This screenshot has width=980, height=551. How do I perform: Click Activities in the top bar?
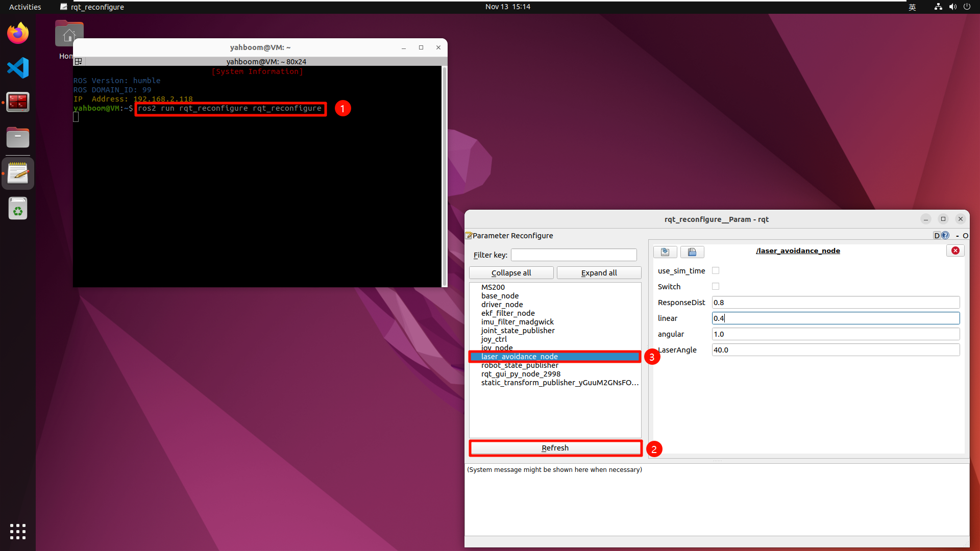[x=25, y=7]
